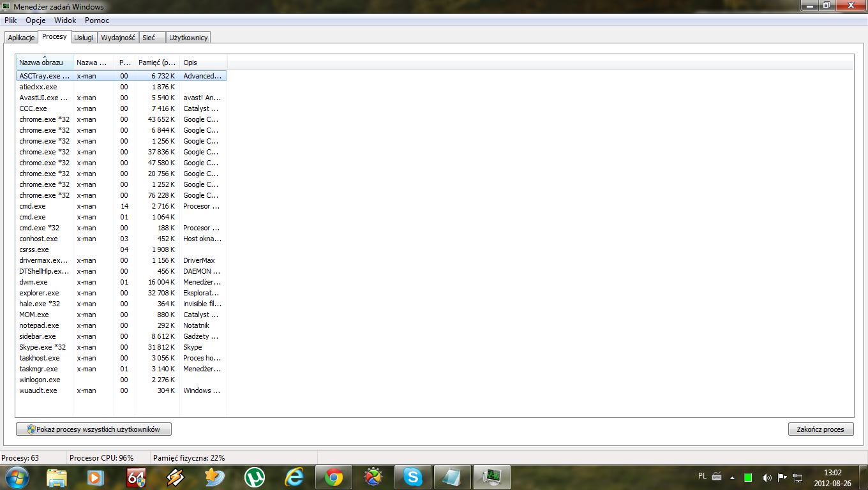Select cmd.exe row with 2 716 K
Viewport: 868px width, 490px height.
(x=121, y=206)
